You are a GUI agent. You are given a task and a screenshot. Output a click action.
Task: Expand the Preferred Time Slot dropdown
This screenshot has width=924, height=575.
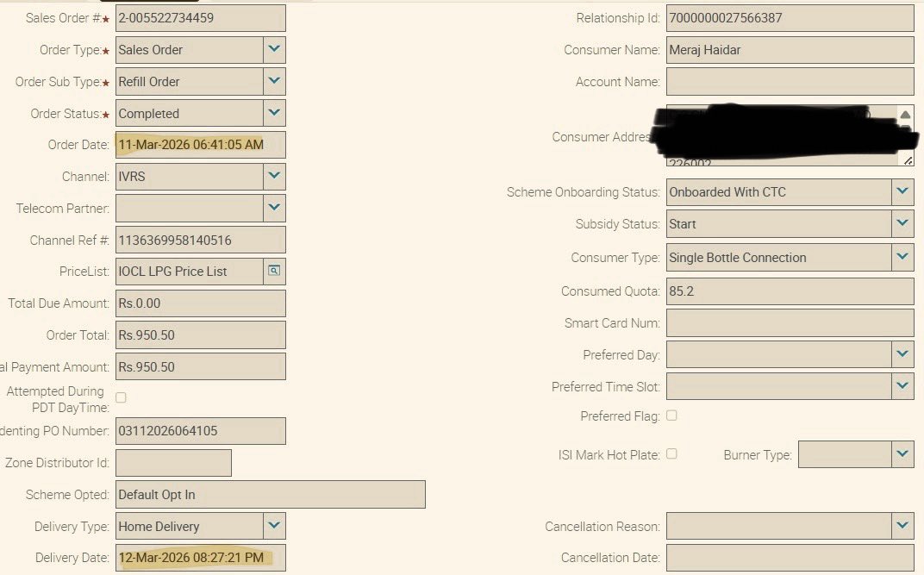[902, 386]
